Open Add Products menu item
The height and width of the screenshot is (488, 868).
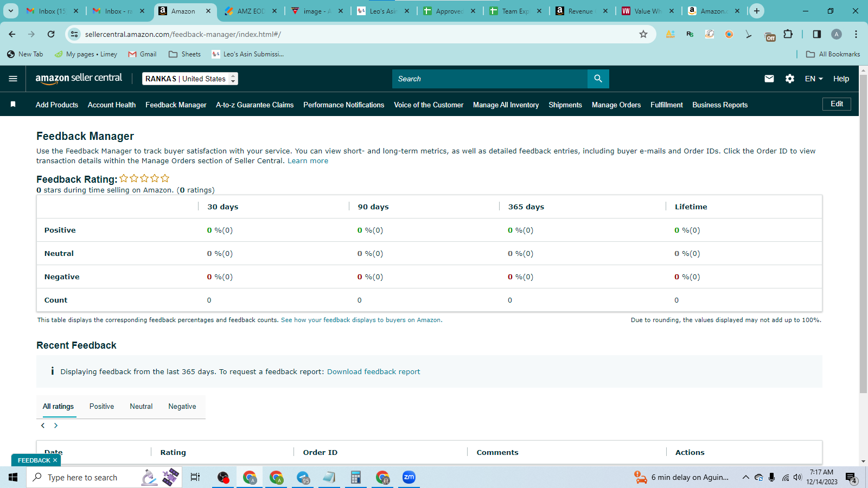(57, 105)
